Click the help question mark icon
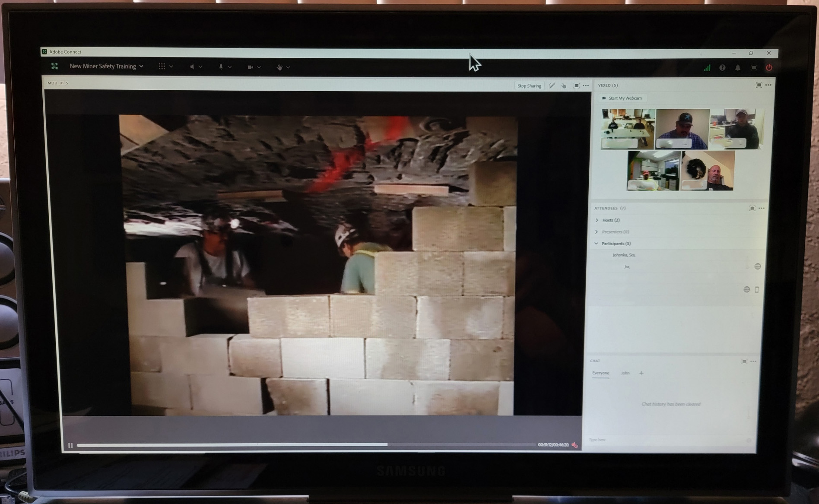Image resolution: width=819 pixels, height=504 pixels. coord(722,68)
